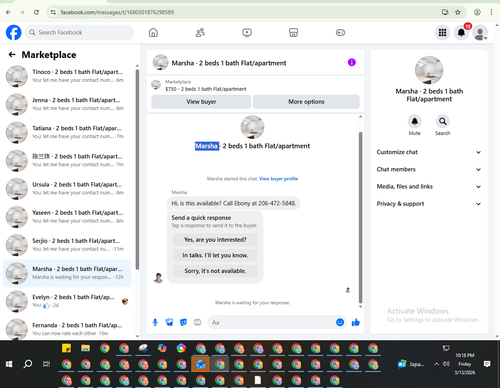The width and height of the screenshot is (500, 388).
Task: Click the Aa message input field
Action: 272,322
